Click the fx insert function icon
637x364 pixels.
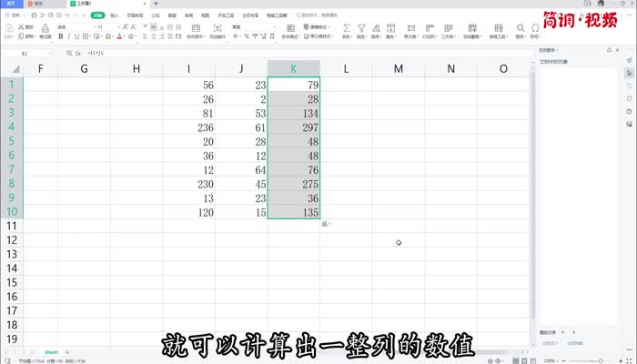78,54
